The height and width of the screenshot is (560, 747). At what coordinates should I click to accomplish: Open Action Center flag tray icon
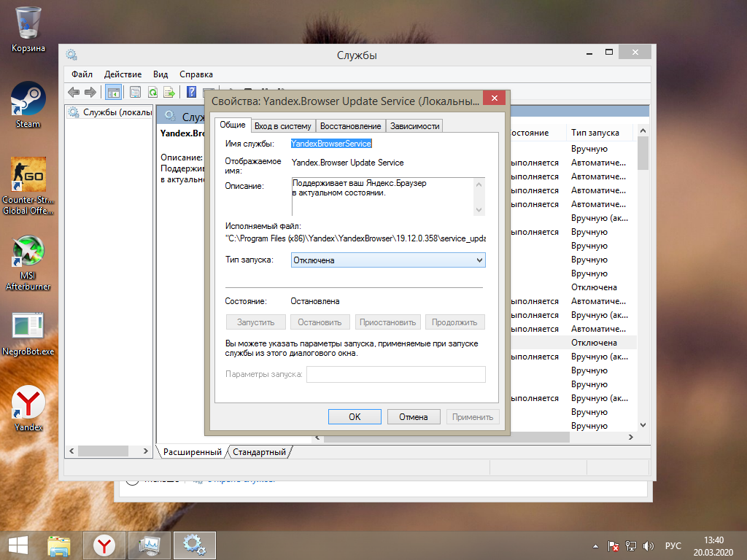[x=613, y=546]
